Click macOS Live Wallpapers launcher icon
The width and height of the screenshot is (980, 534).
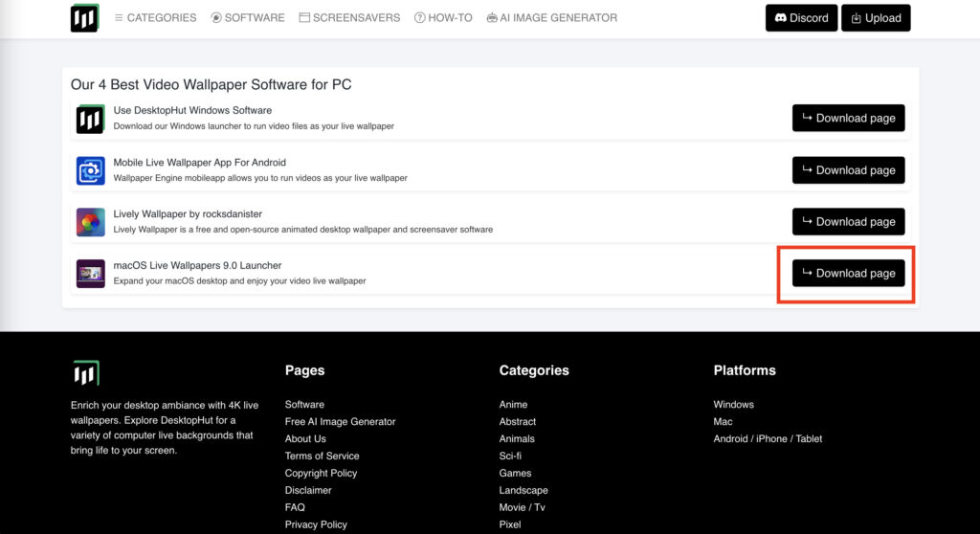tap(91, 274)
